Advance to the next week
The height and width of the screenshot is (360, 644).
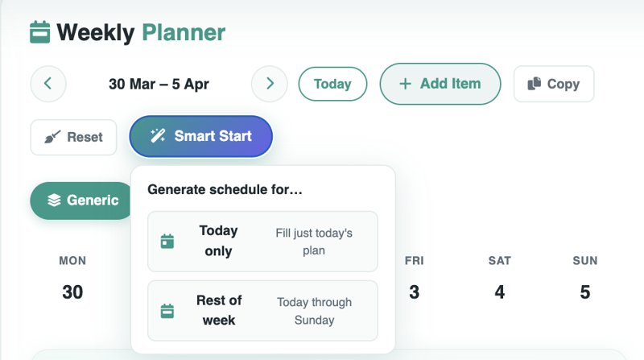pyautogui.click(x=270, y=84)
